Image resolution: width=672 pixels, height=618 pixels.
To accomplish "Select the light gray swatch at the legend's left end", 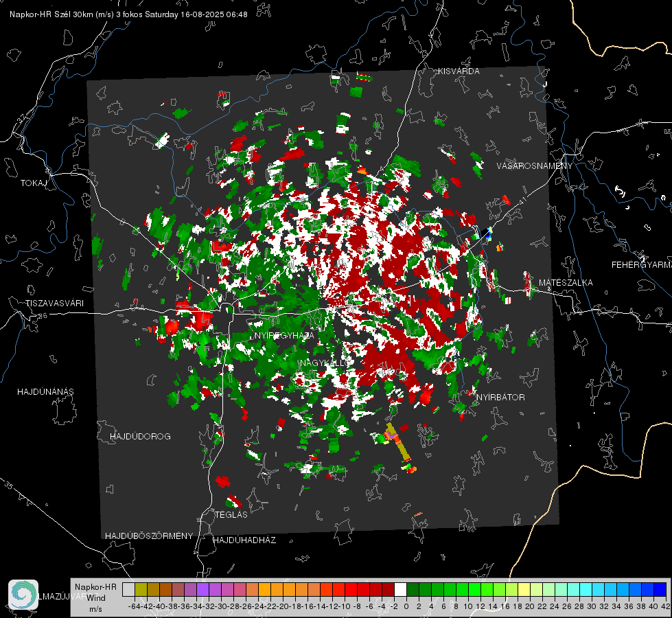I will pos(128,590).
